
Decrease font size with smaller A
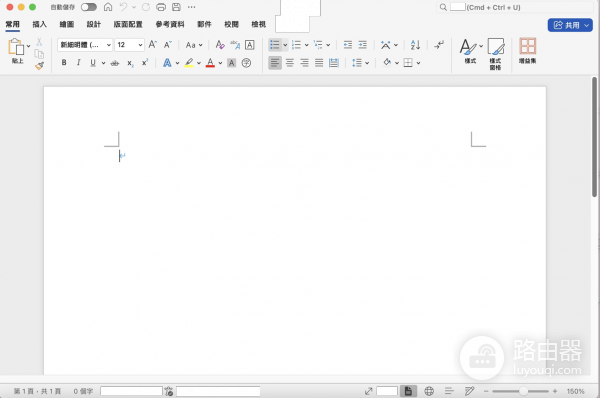168,45
